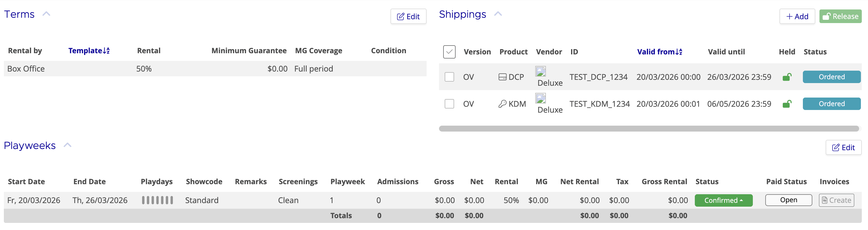Viewport: 868px width, 230px height.
Task: Open the Confirmed status dropdown
Action: click(x=723, y=200)
